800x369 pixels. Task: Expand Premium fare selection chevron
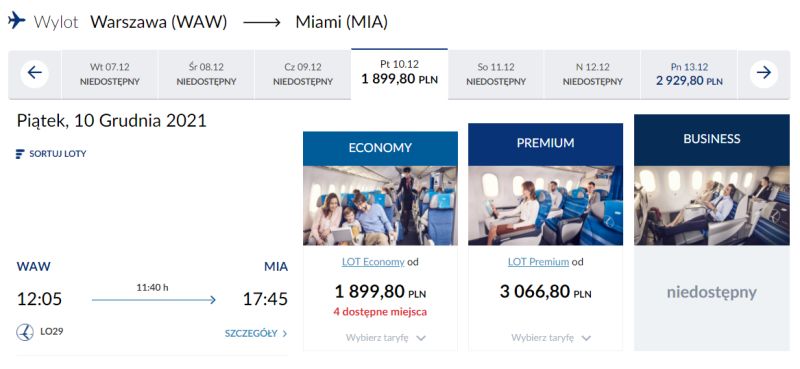(x=586, y=338)
